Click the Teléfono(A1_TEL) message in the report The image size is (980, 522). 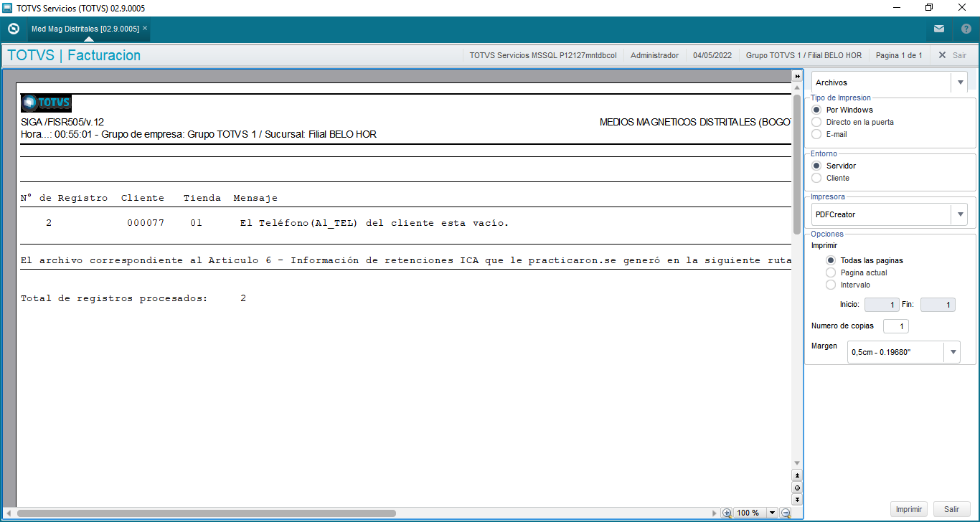click(x=374, y=223)
